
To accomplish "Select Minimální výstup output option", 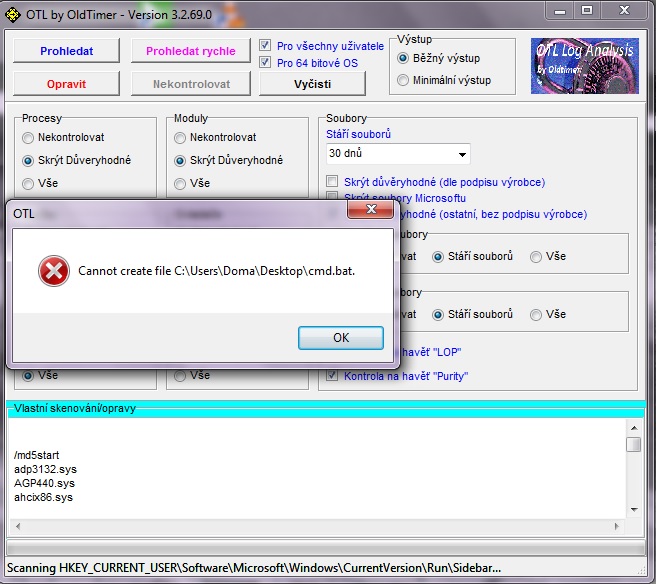I will (x=404, y=80).
